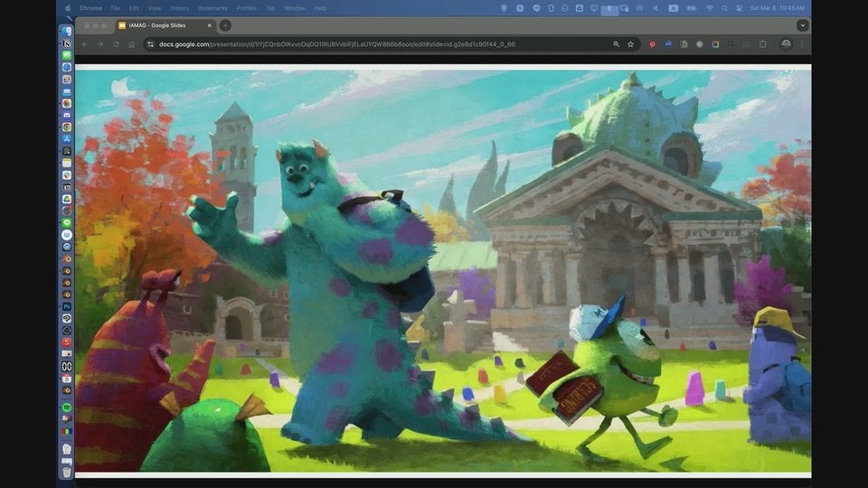
Task: Open the Help menu
Action: [320, 8]
